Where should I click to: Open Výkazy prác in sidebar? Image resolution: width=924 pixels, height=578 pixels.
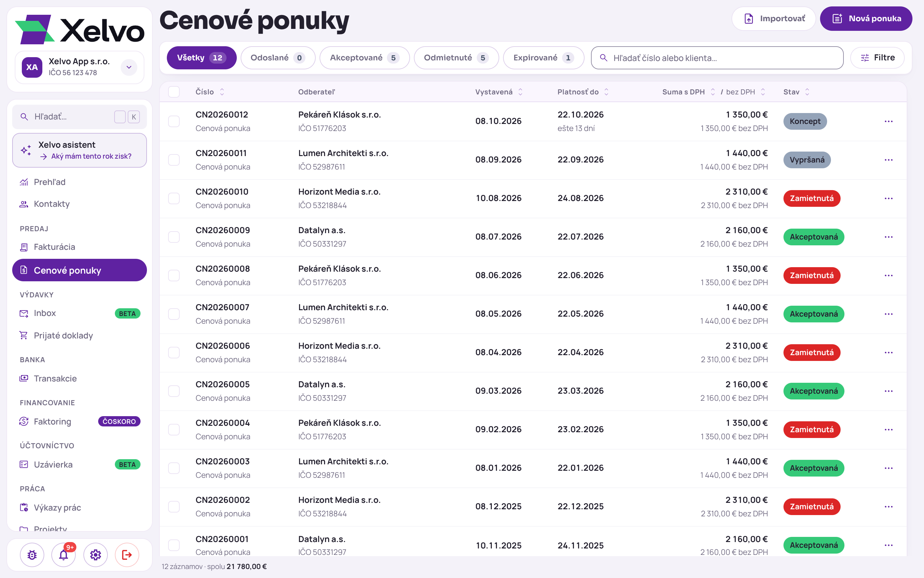tap(80, 507)
